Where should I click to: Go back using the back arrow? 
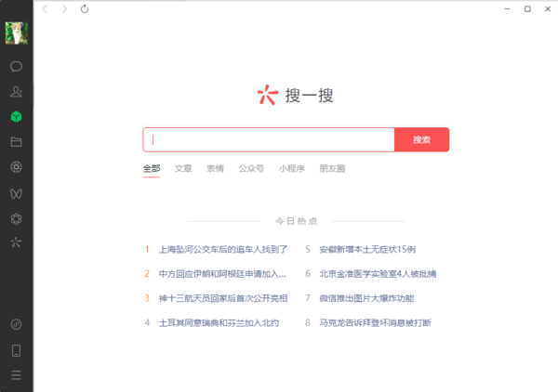45,9
